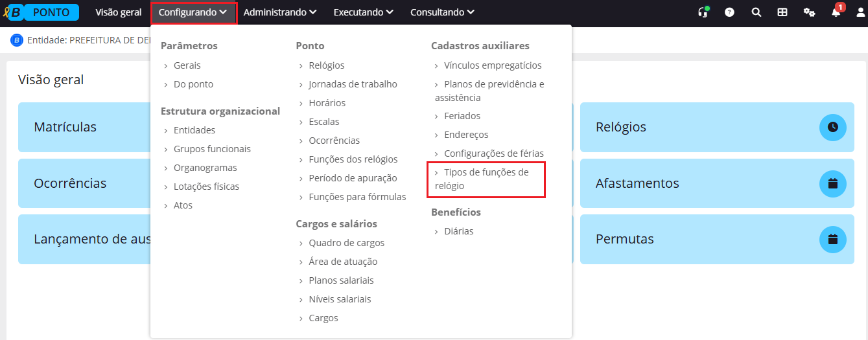The width and height of the screenshot is (868, 340).
Task: Open the settings gears icon
Action: (809, 12)
